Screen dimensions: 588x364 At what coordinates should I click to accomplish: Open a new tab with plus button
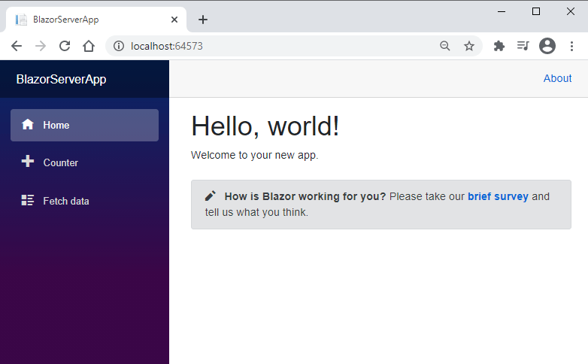(203, 20)
